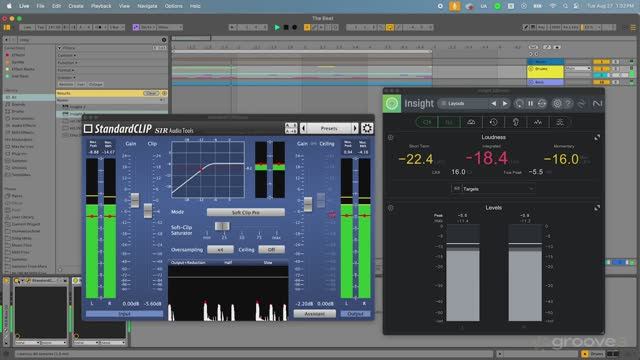The height and width of the screenshot is (360, 640).
Task: Select previous preset in StandardCLIP
Action: [x=303, y=128]
